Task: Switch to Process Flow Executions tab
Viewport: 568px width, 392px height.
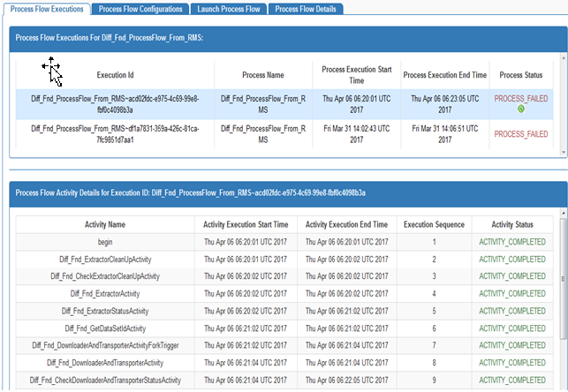Action: tap(47, 9)
